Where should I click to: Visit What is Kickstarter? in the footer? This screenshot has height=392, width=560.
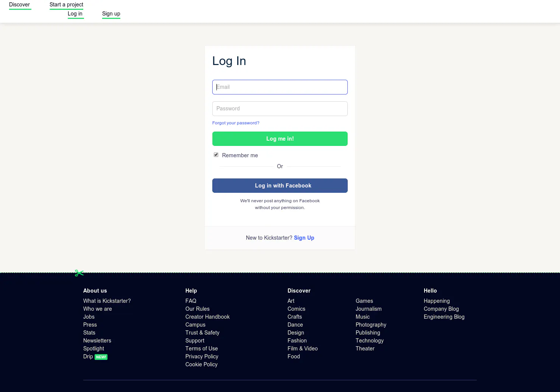(x=107, y=301)
